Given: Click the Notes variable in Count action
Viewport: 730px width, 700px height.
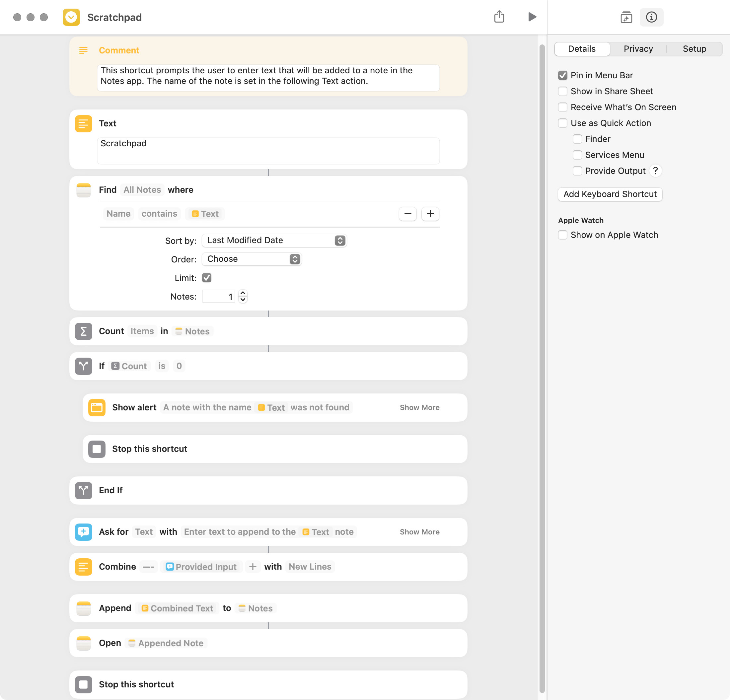Looking at the screenshot, I should pos(192,331).
